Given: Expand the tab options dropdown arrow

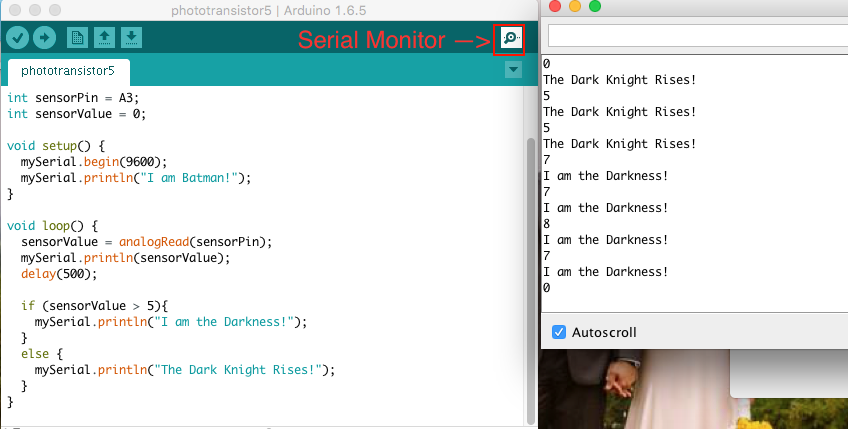Looking at the screenshot, I should (513, 70).
